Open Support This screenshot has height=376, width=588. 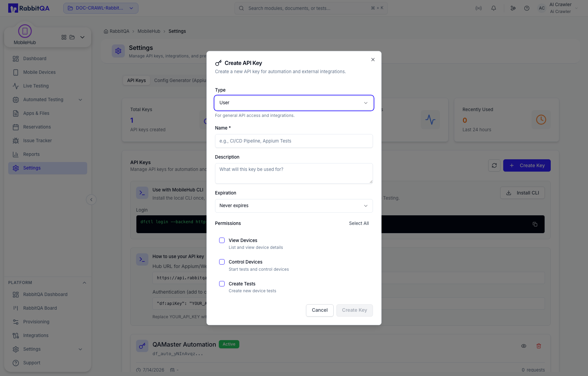(x=48, y=363)
